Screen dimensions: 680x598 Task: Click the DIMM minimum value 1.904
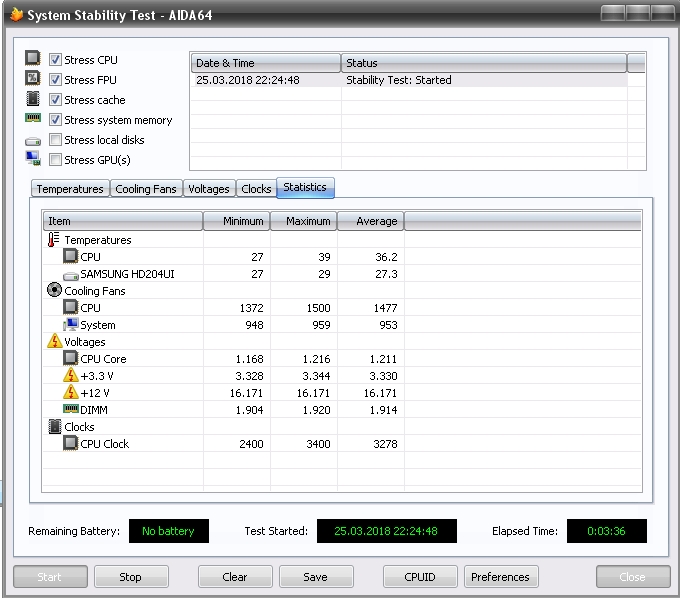[249, 410]
